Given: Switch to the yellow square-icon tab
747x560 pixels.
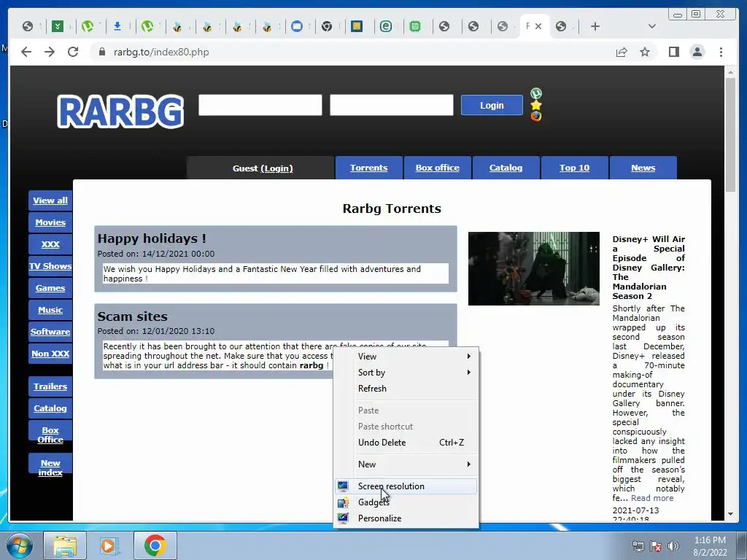Looking at the screenshot, I should tap(356, 26).
